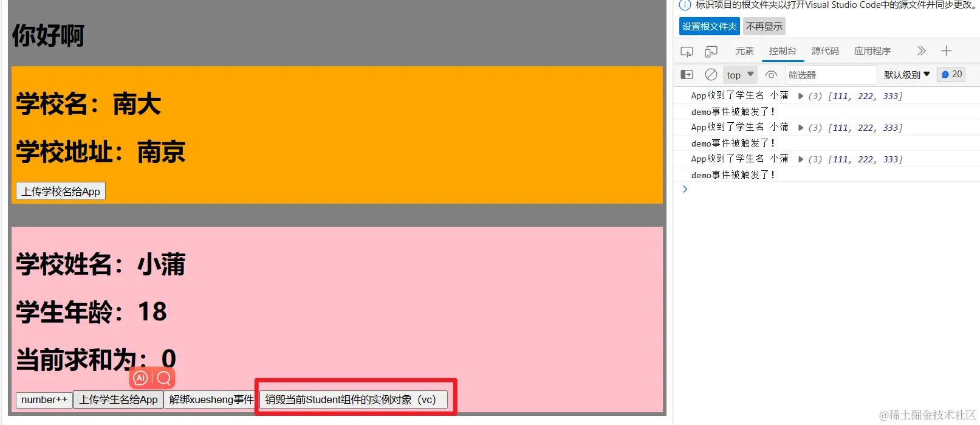The image size is (980, 425).
Task: Click the 设置根文件夹 button
Action: point(710,27)
